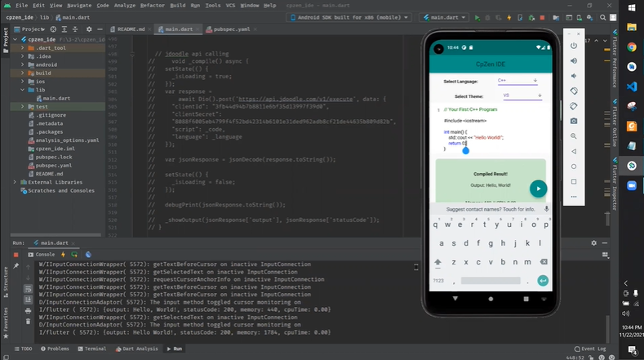Stop the running app with red square in top toolbar
Viewport: 644px width, 360px height.
pos(542,18)
